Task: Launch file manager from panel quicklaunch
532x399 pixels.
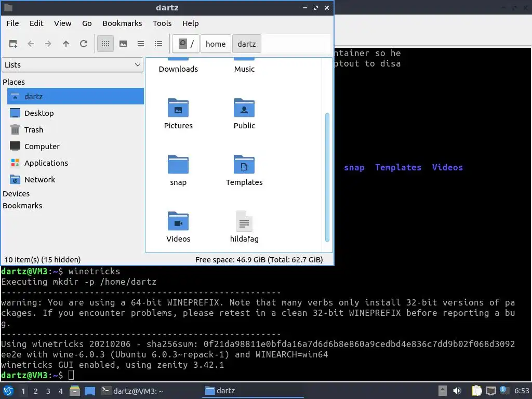Action: pos(75,391)
